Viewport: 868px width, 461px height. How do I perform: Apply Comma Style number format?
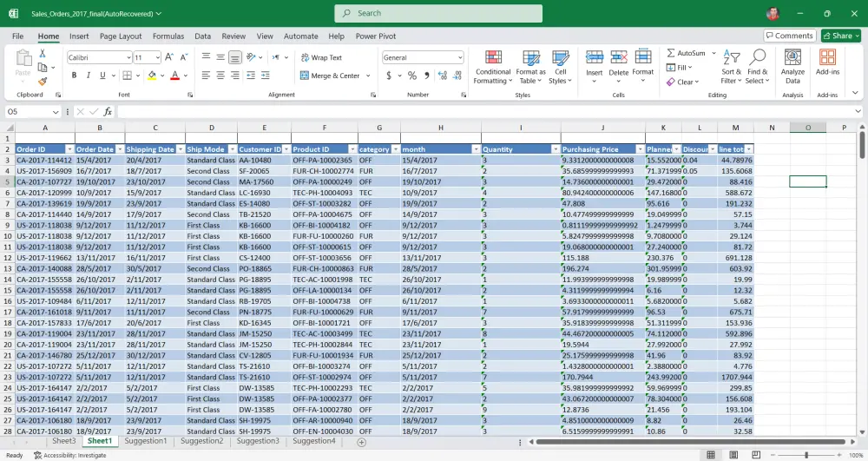click(x=427, y=76)
